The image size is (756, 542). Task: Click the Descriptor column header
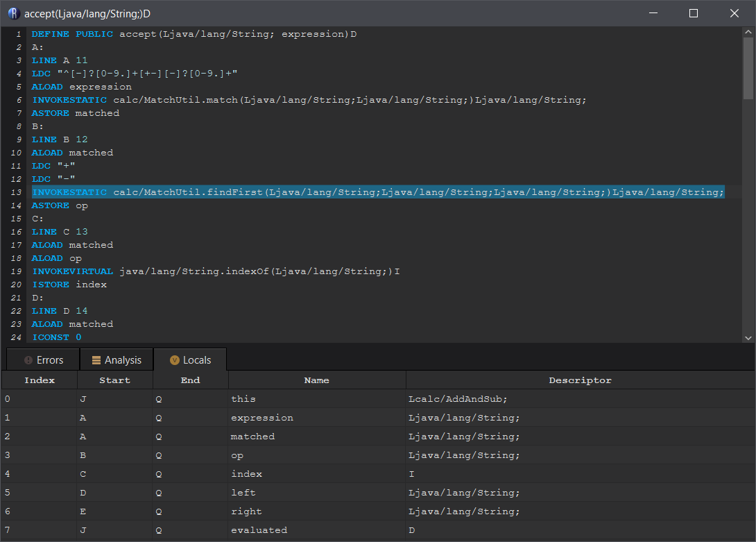click(580, 380)
